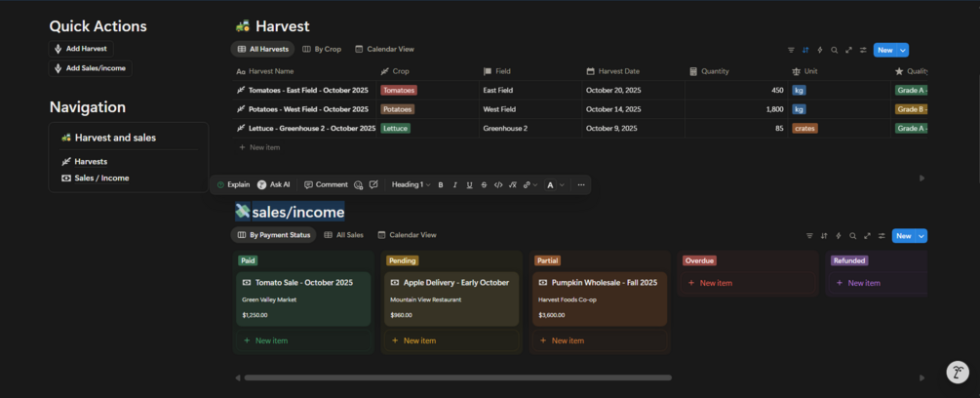Screen dimensions: 980x398
Task: Click the Add Harvest quick action button
Action: click(81, 49)
